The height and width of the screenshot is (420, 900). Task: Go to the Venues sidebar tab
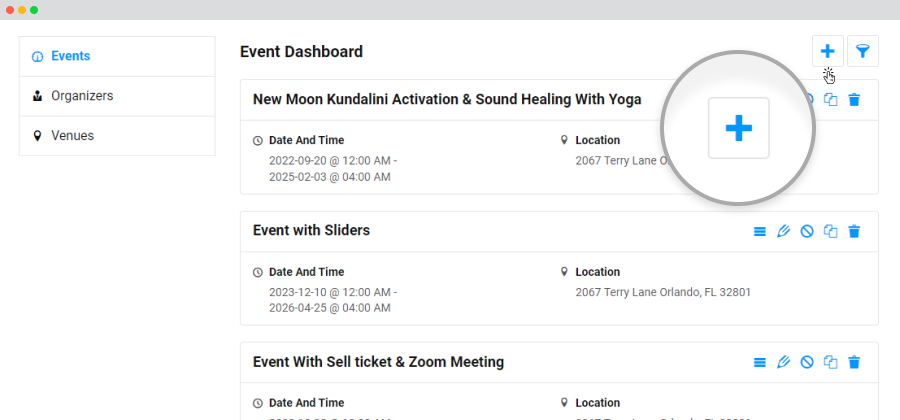(x=117, y=136)
